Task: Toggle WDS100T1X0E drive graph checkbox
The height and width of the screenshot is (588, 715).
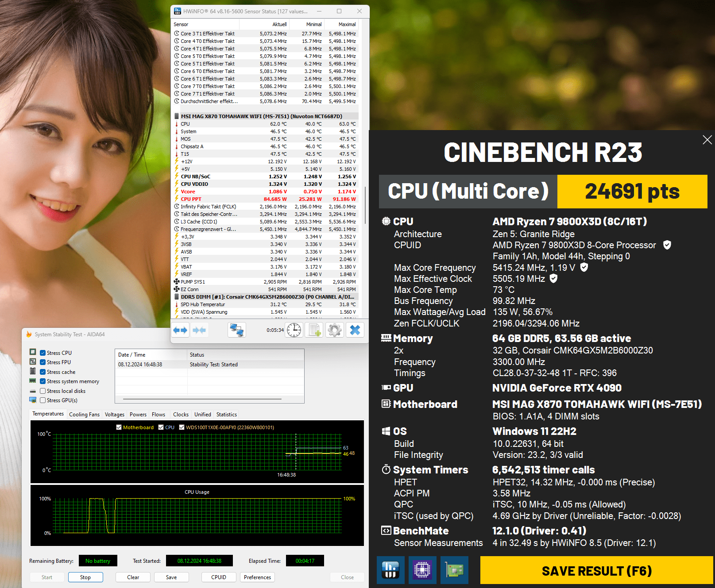Action: 182,427
